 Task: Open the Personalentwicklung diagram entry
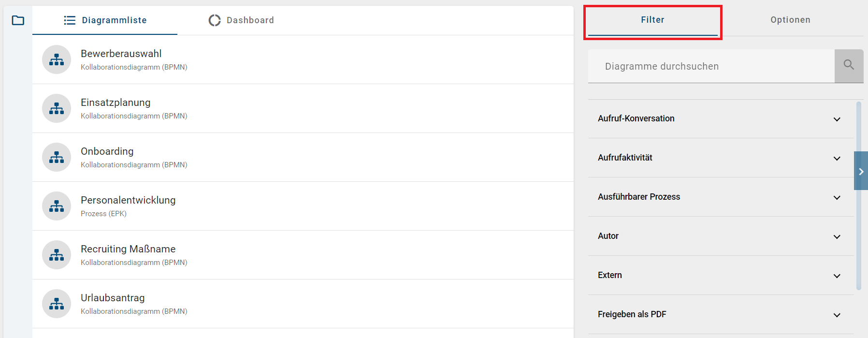(128, 200)
